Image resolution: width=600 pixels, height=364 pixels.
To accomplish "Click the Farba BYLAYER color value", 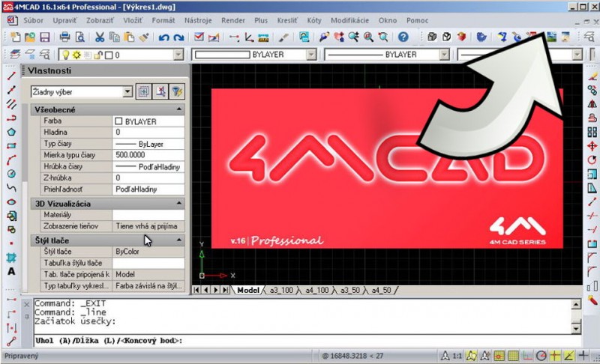I will (148, 121).
